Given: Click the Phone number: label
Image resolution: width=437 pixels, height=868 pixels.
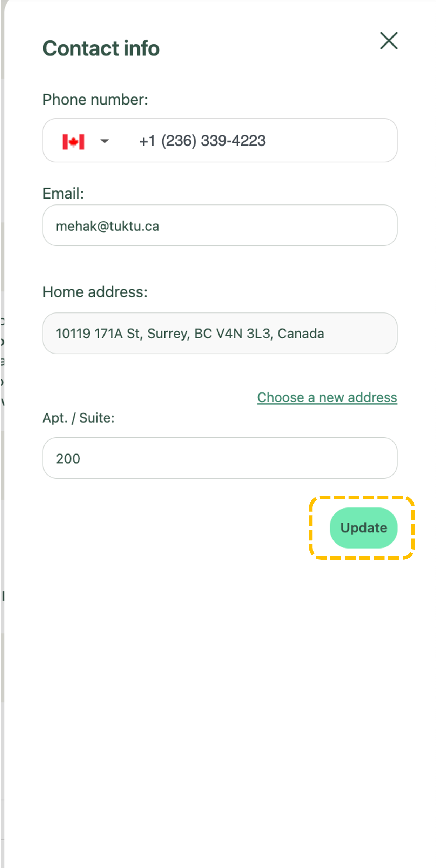Looking at the screenshot, I should (95, 100).
